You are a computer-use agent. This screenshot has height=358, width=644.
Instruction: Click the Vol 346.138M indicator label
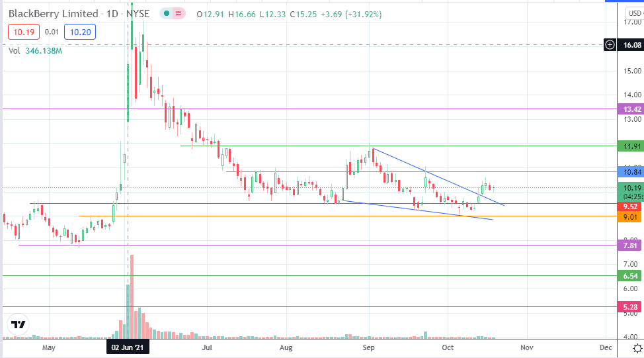(x=35, y=51)
